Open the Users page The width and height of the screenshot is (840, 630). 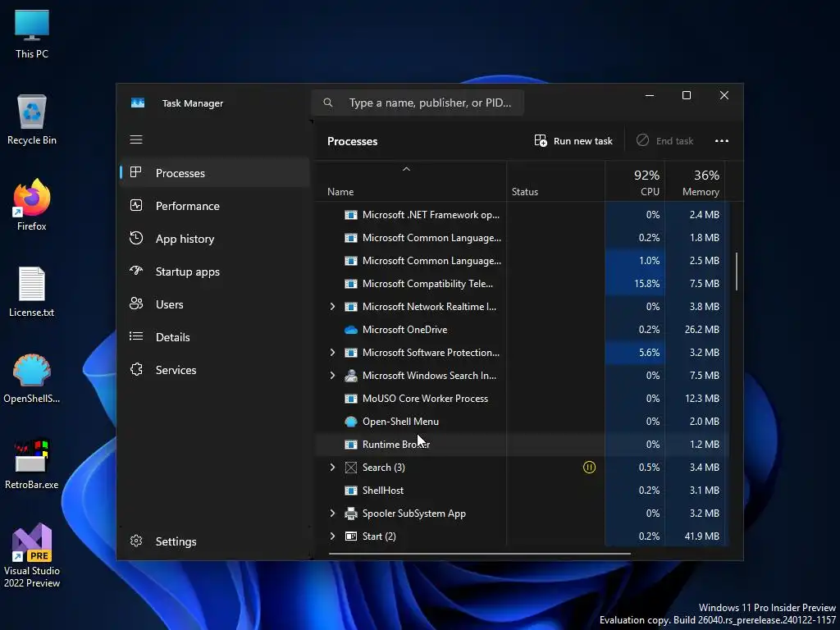click(214, 304)
